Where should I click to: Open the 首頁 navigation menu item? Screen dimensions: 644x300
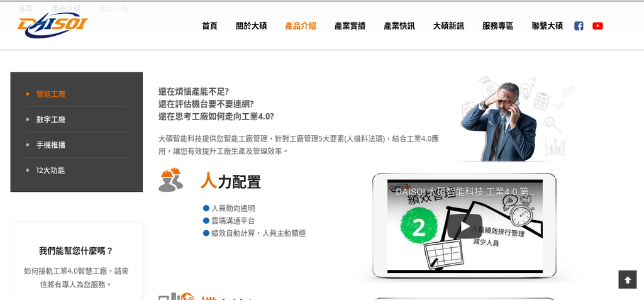click(209, 26)
